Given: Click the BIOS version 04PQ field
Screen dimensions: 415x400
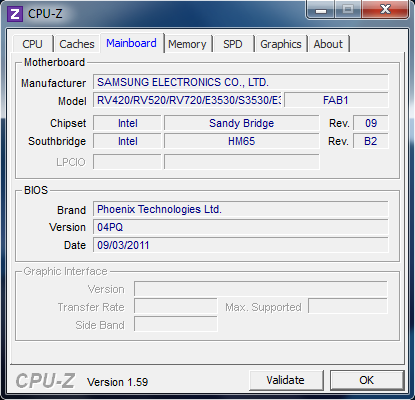Looking at the screenshot, I should pos(241,227).
